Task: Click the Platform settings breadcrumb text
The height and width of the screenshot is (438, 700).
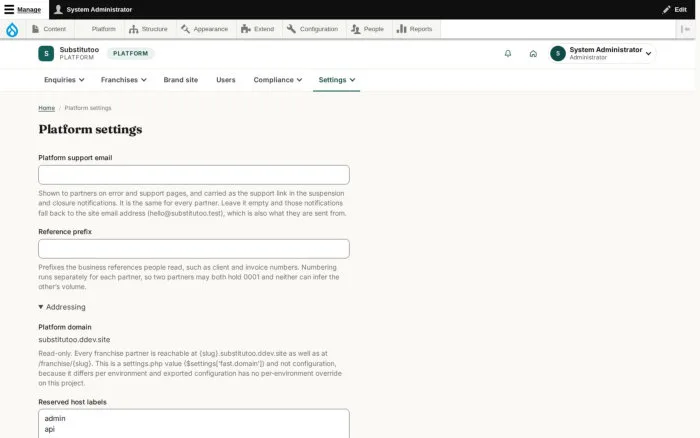Action: (x=88, y=108)
